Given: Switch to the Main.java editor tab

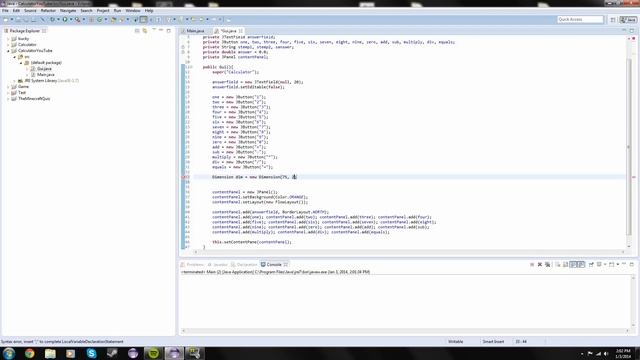Looking at the screenshot, I should (x=196, y=31).
